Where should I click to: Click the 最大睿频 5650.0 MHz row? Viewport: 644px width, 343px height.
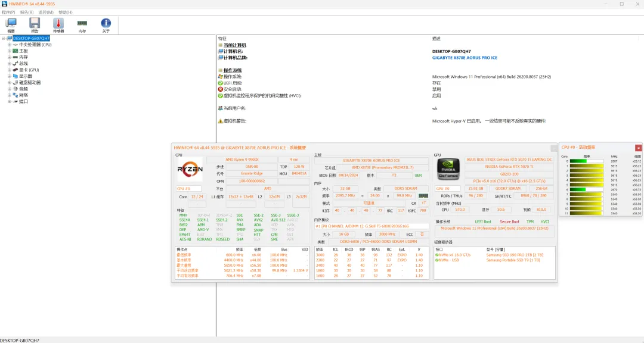pyautogui.click(x=242, y=266)
